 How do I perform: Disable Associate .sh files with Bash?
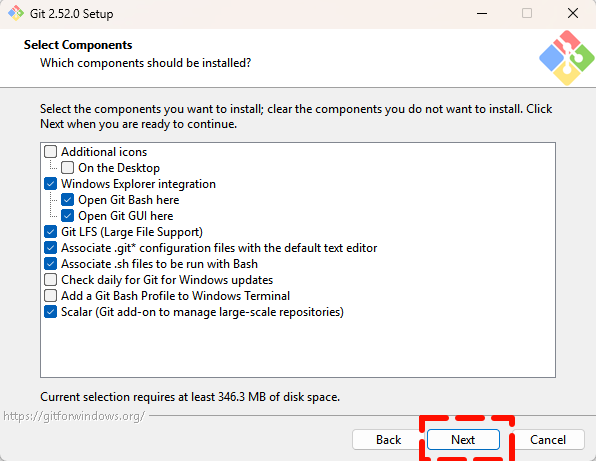click(51, 263)
